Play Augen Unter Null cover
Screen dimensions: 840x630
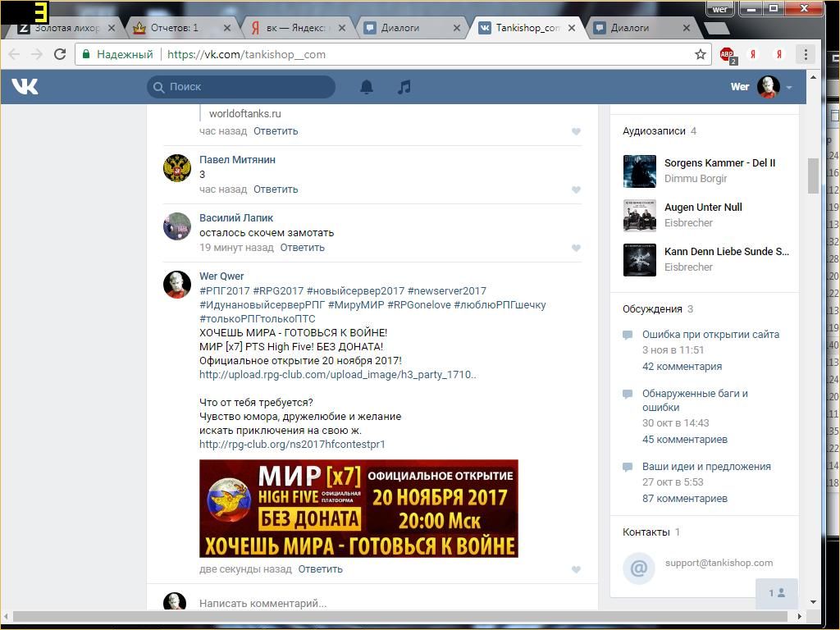pos(640,216)
